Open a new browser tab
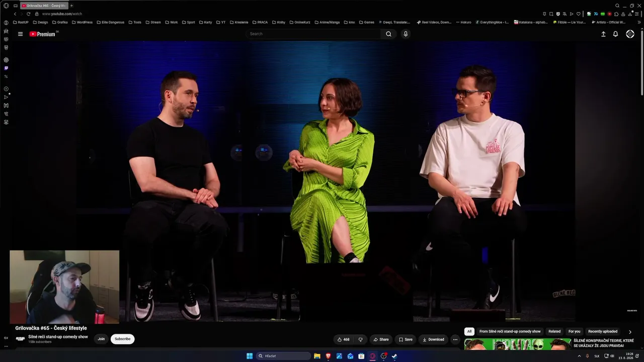The width and height of the screenshot is (644, 362). coord(71,6)
